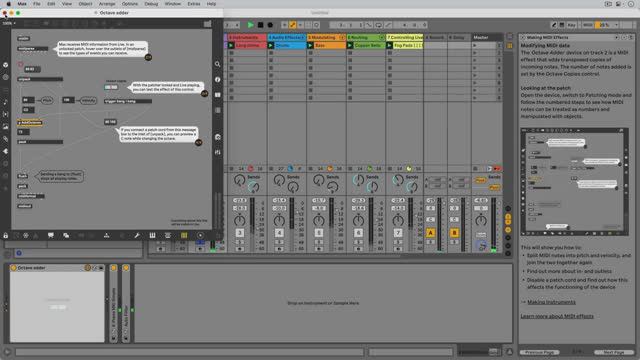Select the Master track header

(487, 38)
